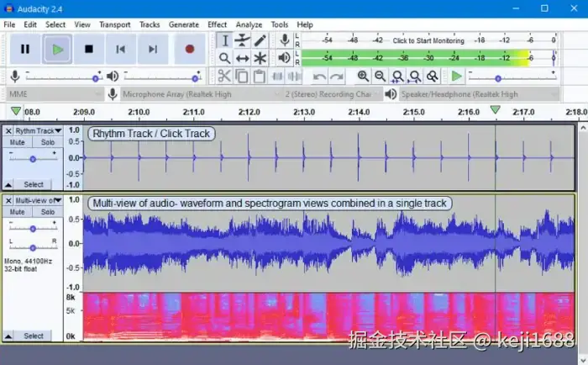Silence the selected audio
This screenshot has height=365, width=588.
coord(294,77)
